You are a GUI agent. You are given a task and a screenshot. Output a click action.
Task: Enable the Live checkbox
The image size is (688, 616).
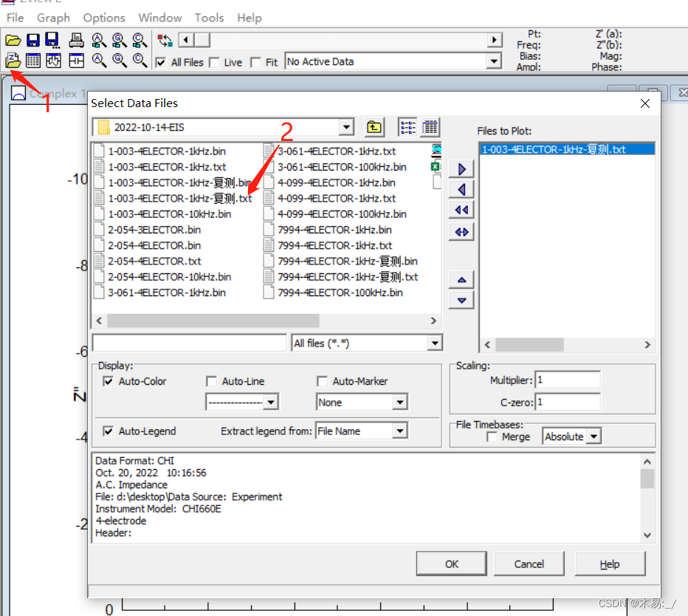click(x=214, y=63)
